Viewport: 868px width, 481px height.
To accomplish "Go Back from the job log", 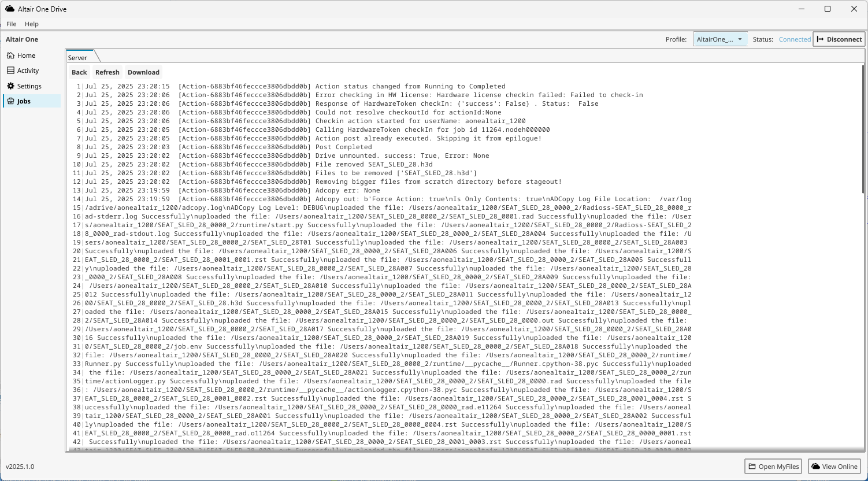I will (79, 72).
